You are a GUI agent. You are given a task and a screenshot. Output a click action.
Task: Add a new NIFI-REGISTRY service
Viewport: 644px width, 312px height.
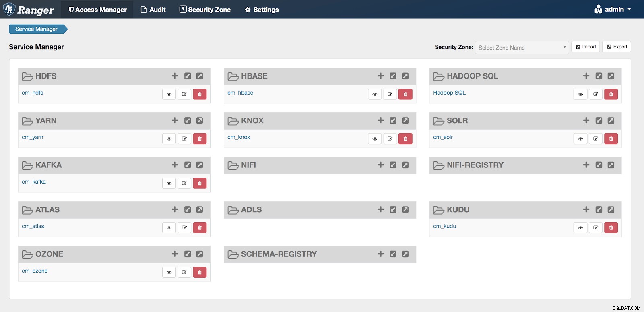586,165
